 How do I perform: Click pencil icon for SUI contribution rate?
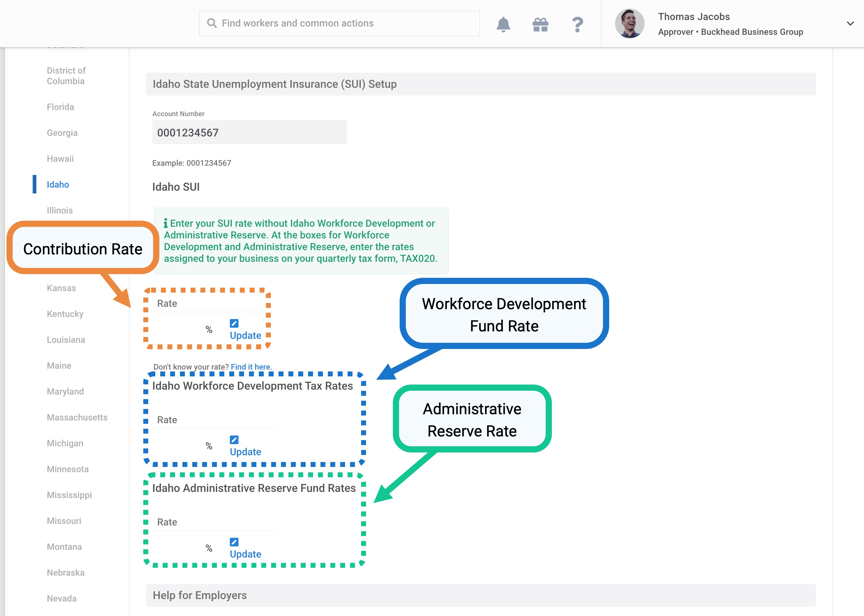pos(234,323)
